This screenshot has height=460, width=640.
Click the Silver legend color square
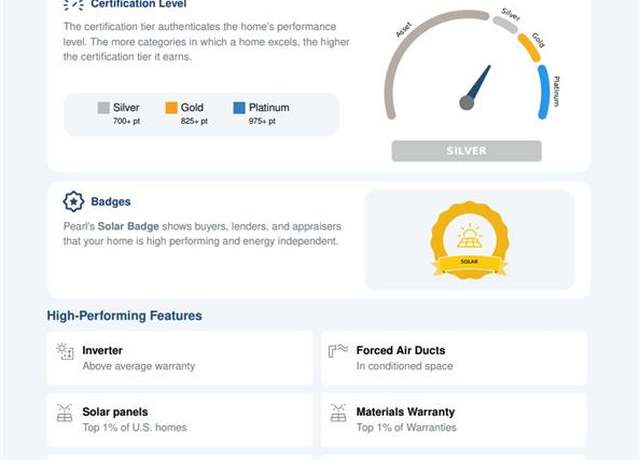104,108
